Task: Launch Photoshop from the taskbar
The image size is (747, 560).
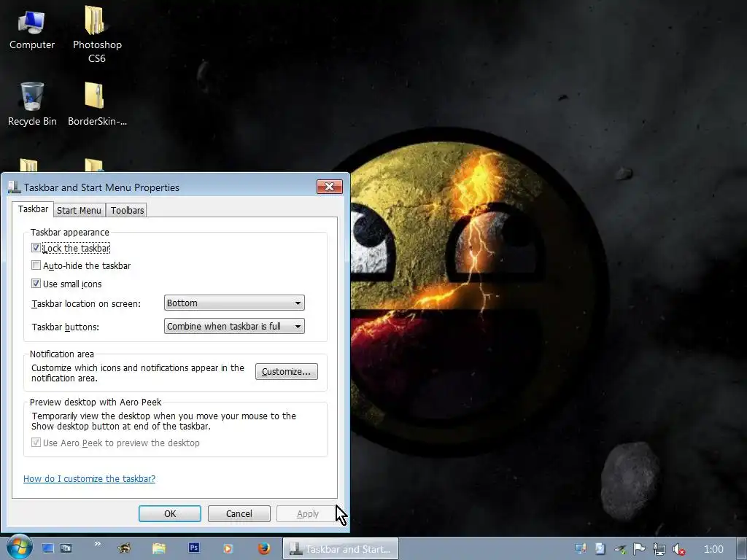Action: 193,548
